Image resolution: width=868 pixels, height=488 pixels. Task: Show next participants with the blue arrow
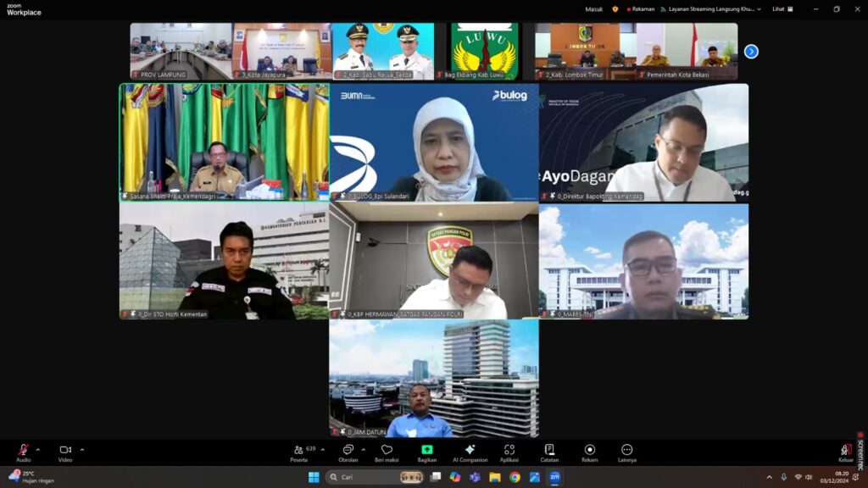click(x=751, y=52)
